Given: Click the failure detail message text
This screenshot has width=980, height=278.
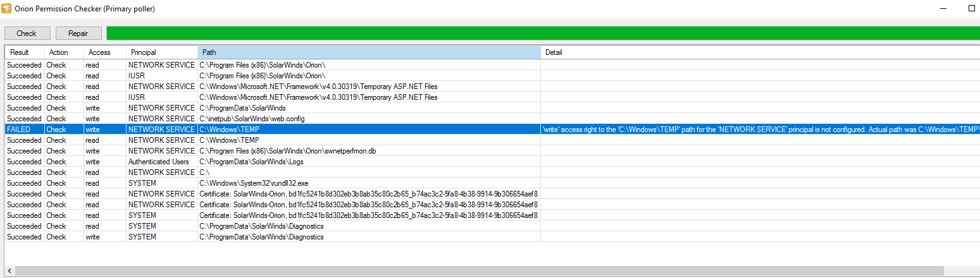Looking at the screenshot, I should coord(760,130).
